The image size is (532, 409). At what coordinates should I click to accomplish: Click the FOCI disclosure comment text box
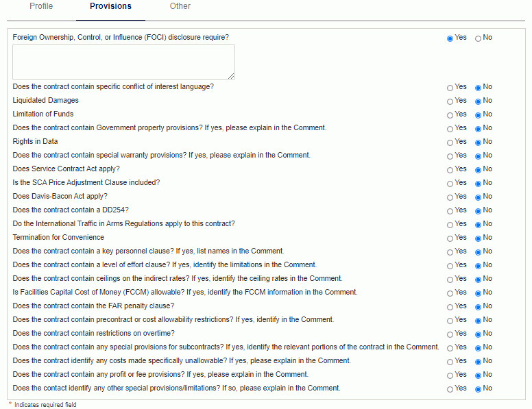(123, 62)
